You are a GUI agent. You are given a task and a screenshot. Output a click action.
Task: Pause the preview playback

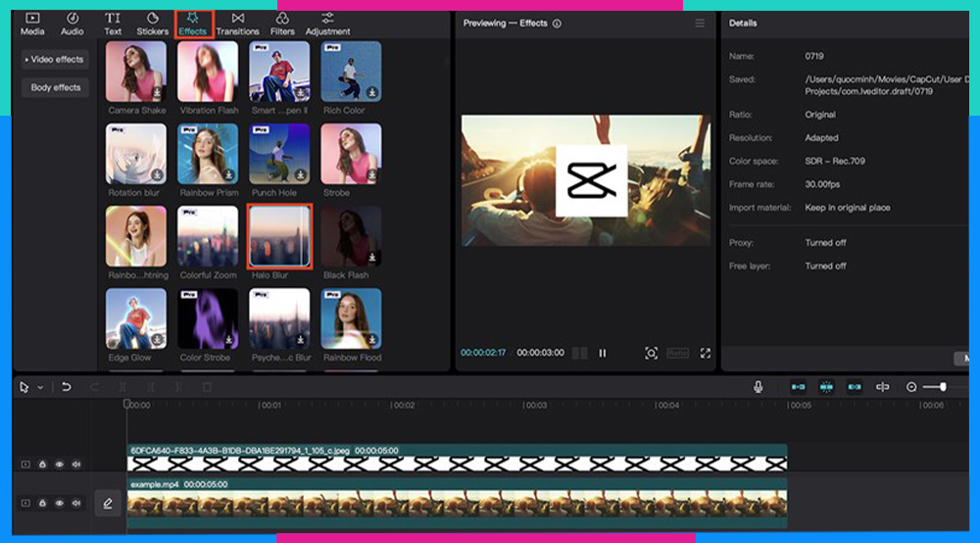coord(603,353)
